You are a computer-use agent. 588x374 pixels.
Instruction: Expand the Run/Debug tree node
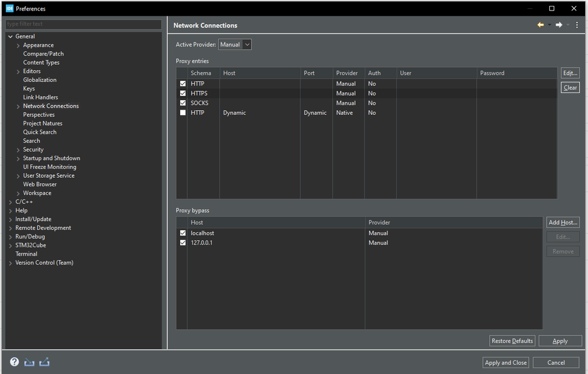coord(11,237)
